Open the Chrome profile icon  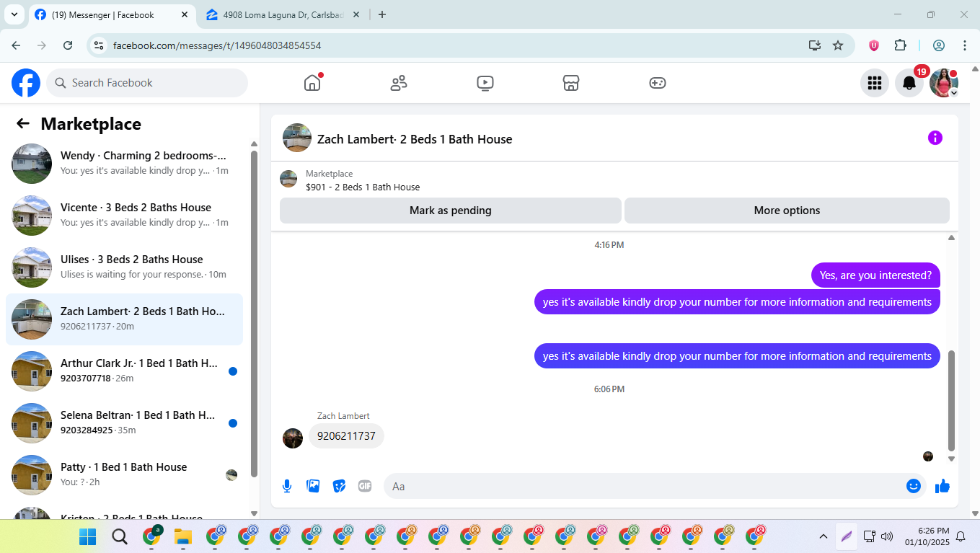[x=939, y=45]
